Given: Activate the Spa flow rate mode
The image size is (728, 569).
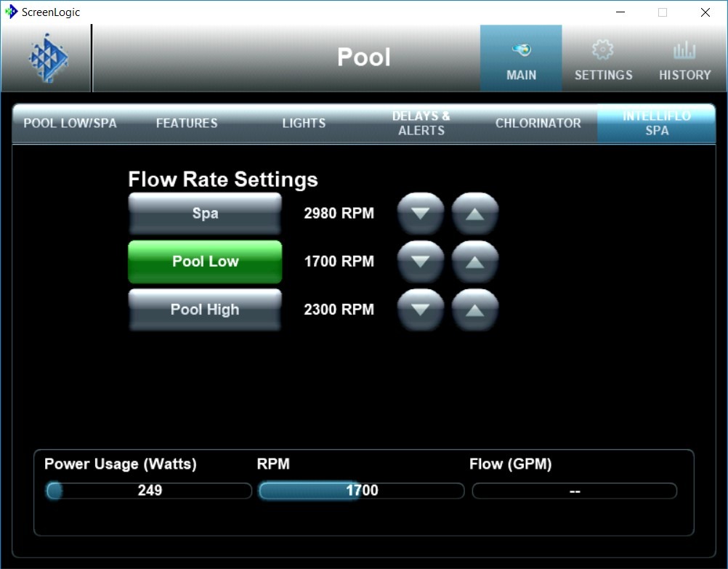Looking at the screenshot, I should click(205, 213).
